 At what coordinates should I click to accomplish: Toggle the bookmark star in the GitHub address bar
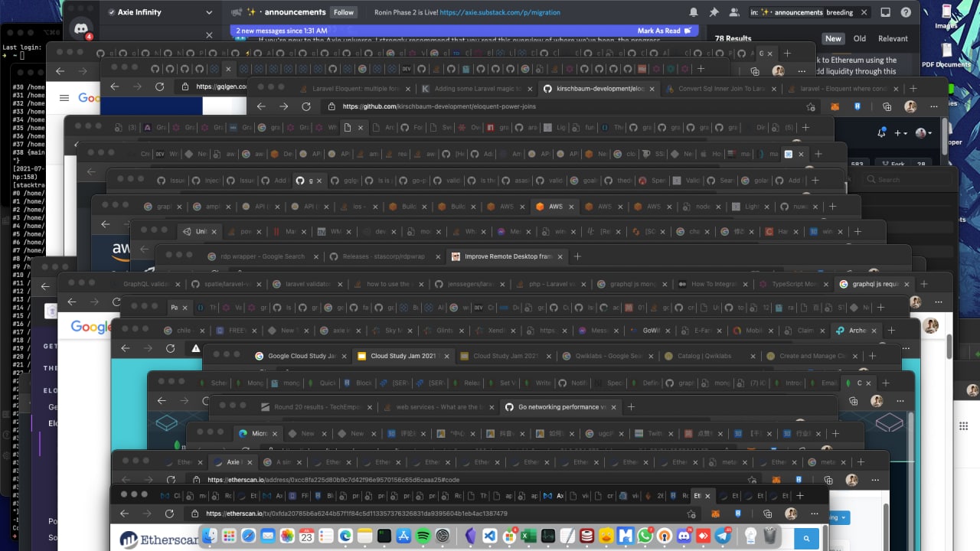tap(811, 107)
